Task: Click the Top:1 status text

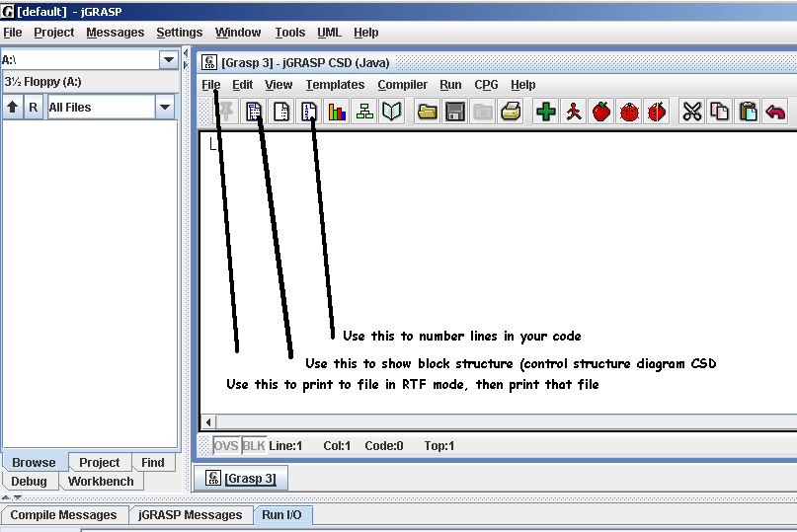Action: 439,445
